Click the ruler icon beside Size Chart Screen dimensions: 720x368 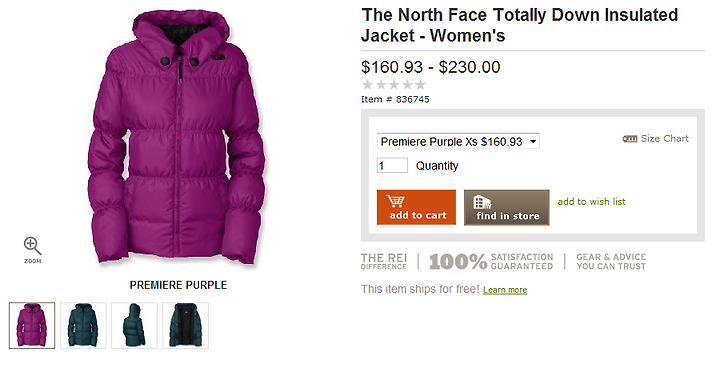[630, 139]
